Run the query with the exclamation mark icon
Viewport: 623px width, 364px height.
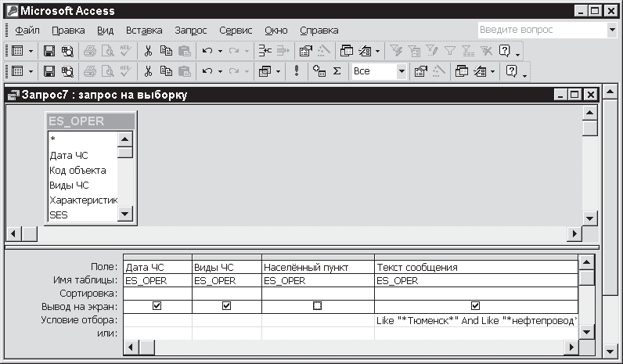coord(297,71)
